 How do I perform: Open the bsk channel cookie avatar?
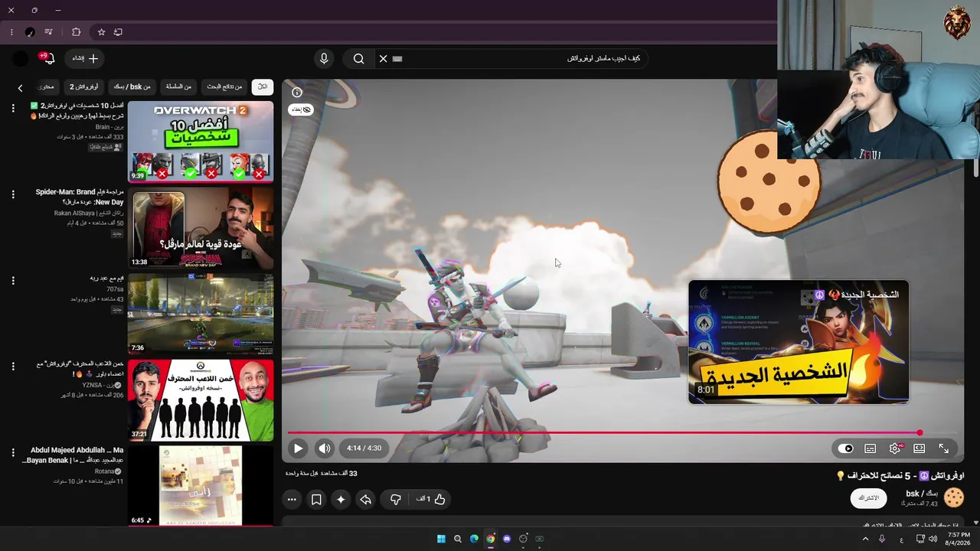[x=953, y=498]
